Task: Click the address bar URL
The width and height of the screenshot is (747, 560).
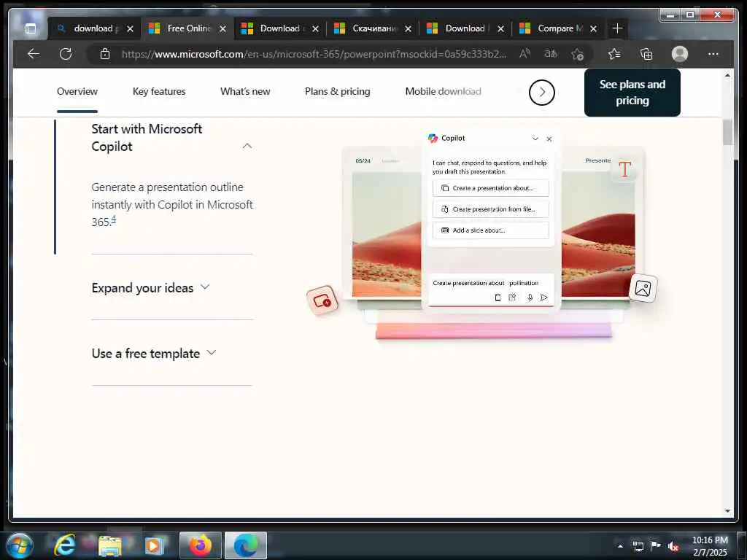Action: pos(314,54)
